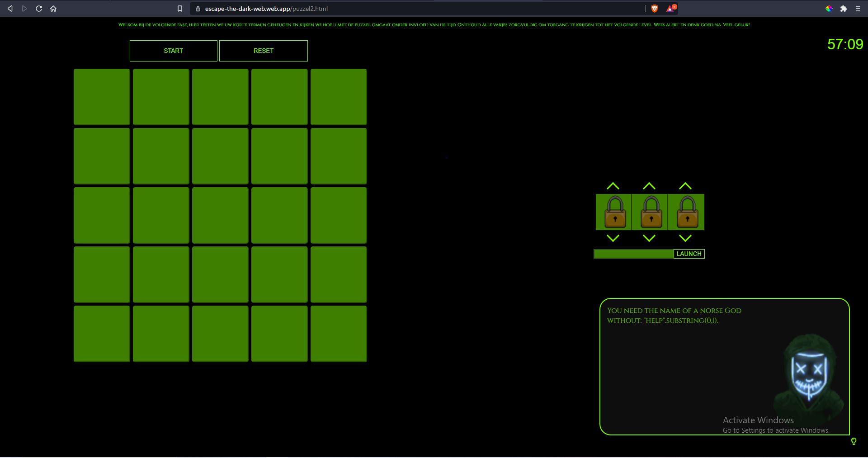Increase third lock digit with up chevron
Viewport: 868px width, 458px height.
(x=685, y=186)
